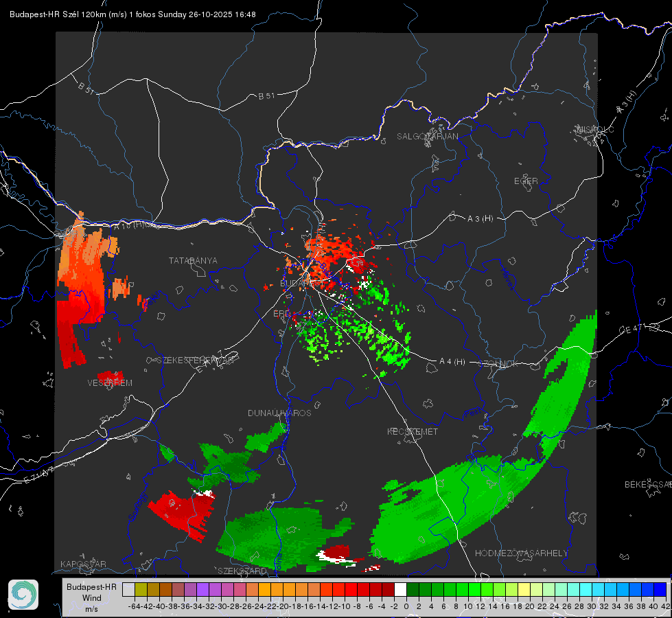Click the blue "Somogy" county label
672x618 pixels.
click(137, 507)
